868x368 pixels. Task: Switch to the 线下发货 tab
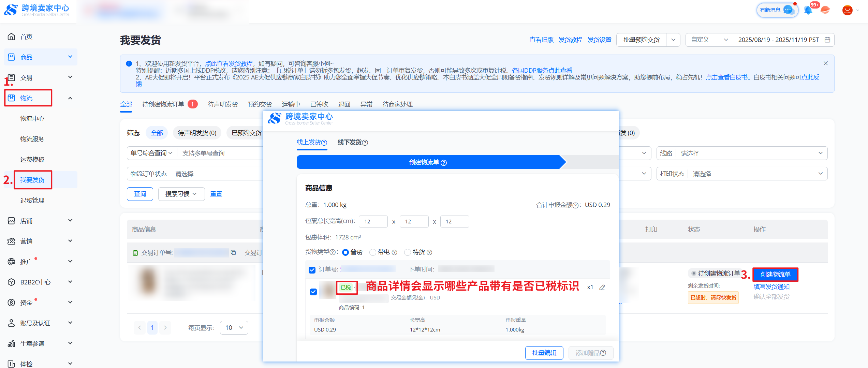[x=350, y=143]
